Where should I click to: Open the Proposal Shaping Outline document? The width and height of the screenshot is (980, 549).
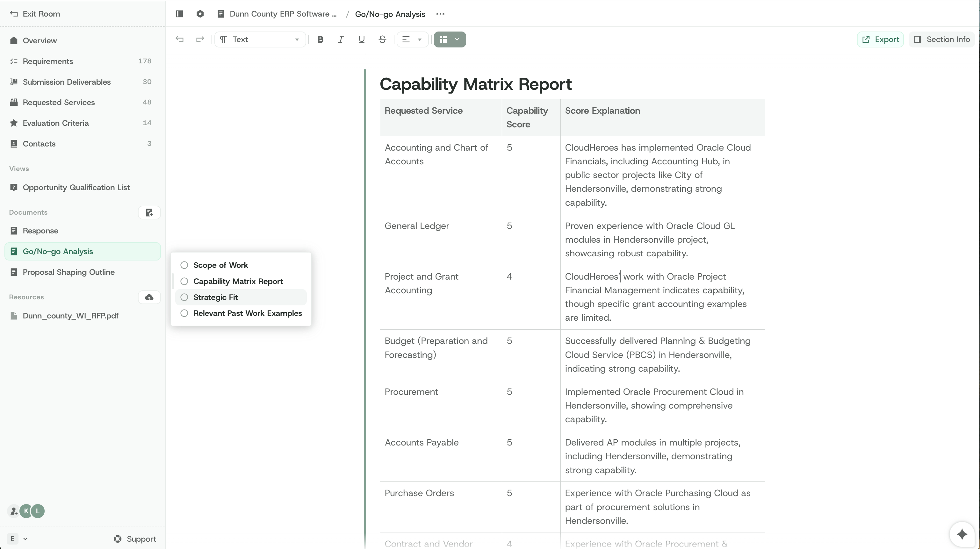(x=83, y=272)
